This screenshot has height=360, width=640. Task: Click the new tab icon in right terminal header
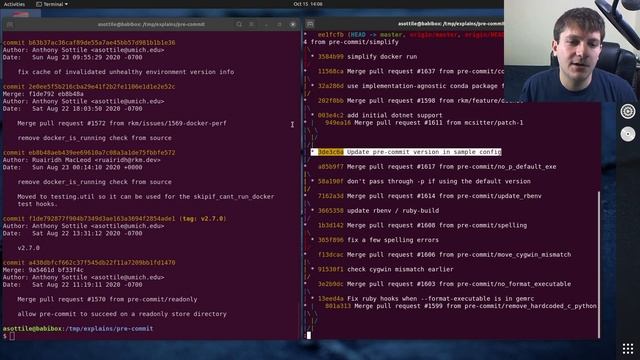(310, 24)
